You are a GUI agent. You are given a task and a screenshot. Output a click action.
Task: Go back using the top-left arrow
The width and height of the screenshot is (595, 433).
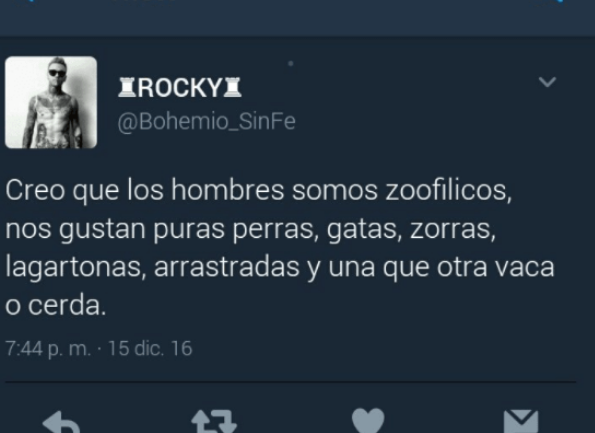[x=28, y=1]
